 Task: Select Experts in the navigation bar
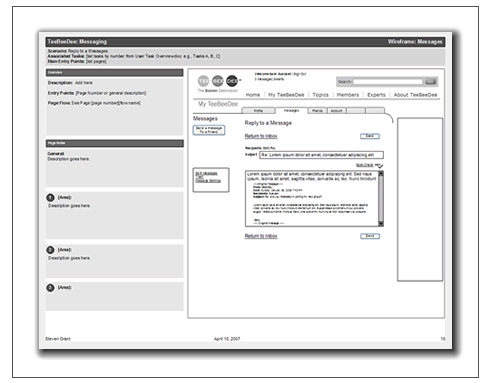376,95
